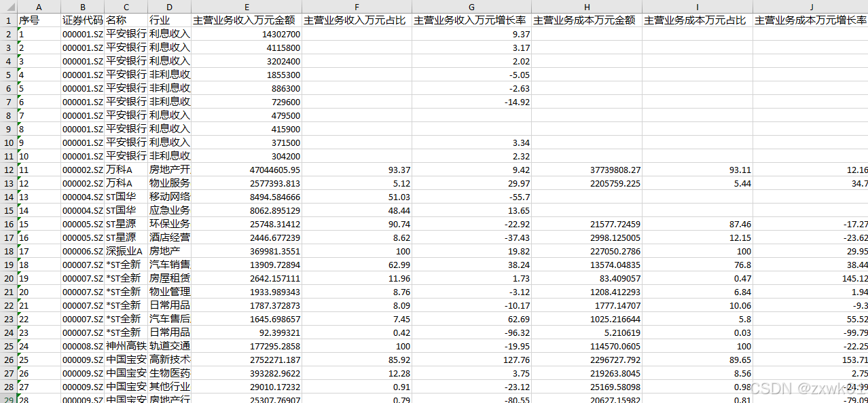Select growth rate cell -96.32
Image resolution: width=868 pixels, height=403 pixels.
click(x=471, y=332)
